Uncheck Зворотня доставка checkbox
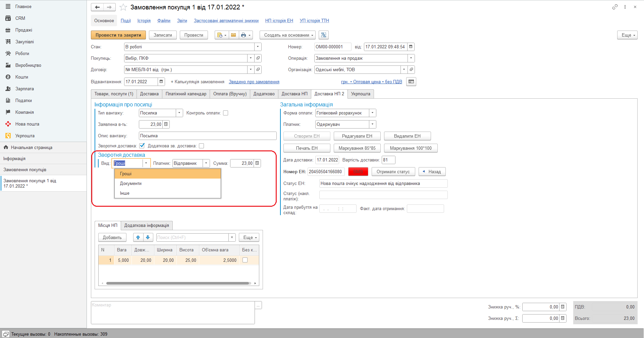 142,146
